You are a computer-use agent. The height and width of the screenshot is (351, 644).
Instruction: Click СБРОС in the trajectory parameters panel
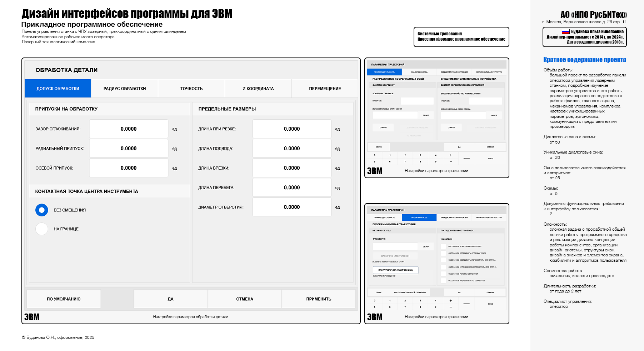tap(379, 146)
